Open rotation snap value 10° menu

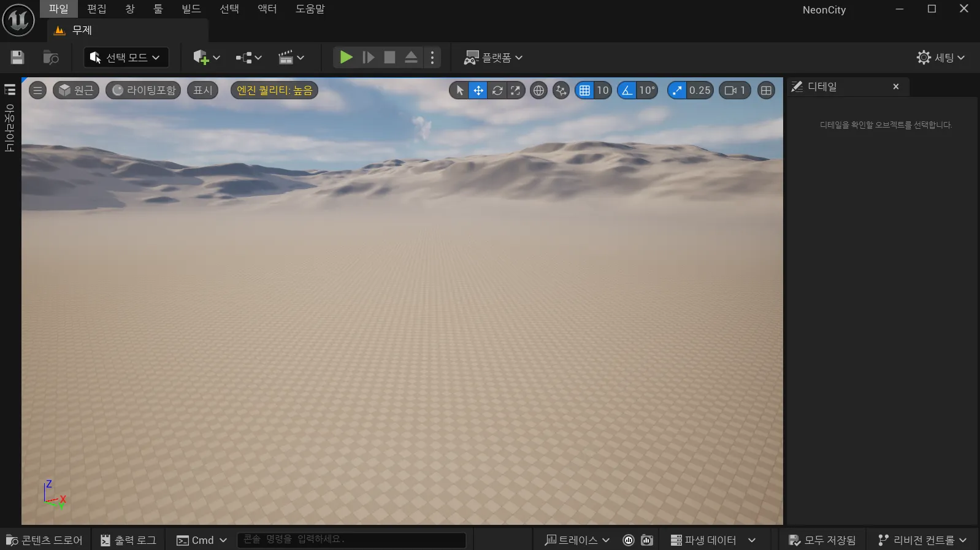pos(647,90)
